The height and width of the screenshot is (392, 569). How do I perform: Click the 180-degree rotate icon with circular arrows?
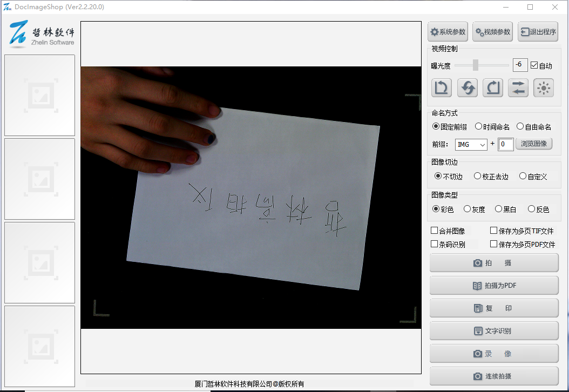467,88
